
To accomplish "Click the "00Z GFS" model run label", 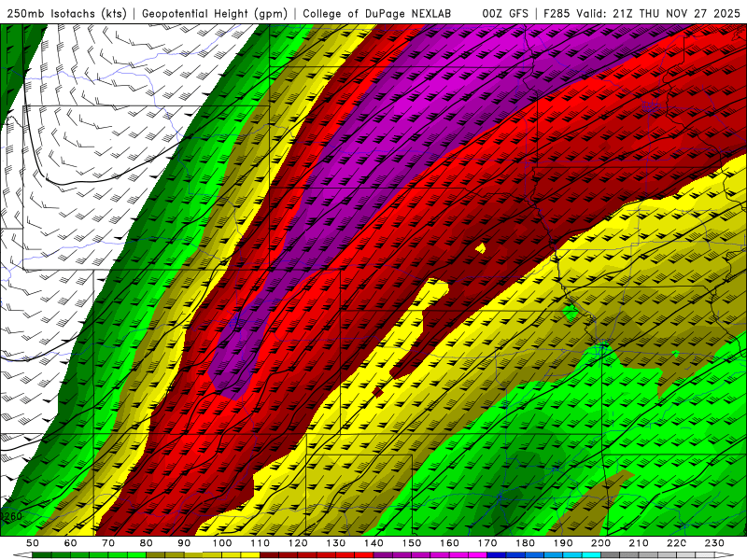I will [505, 14].
